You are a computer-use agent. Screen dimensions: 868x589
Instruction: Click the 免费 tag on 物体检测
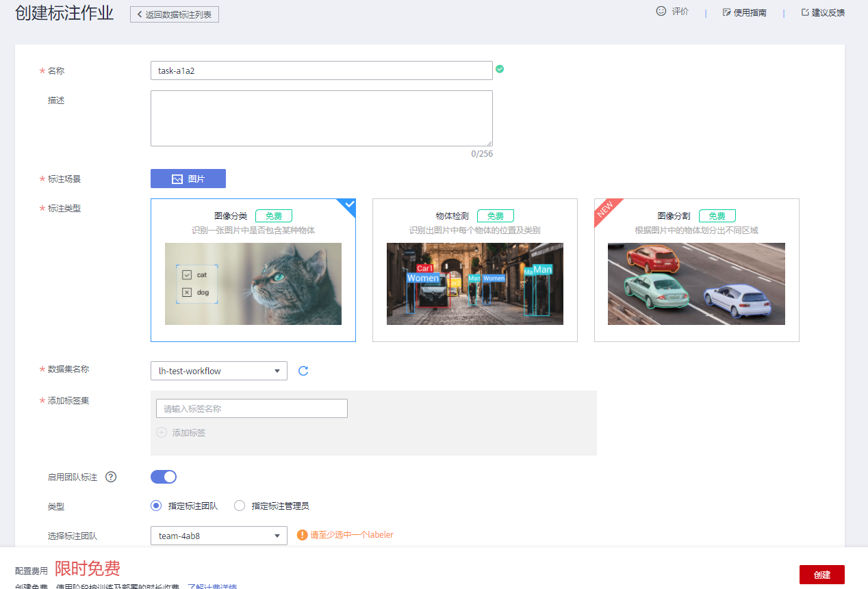pos(496,216)
